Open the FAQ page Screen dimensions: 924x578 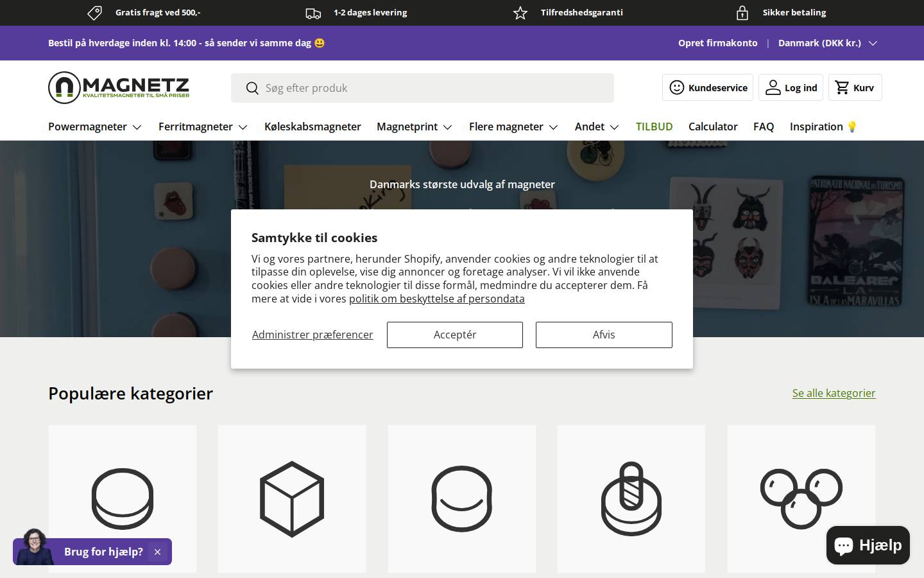pyautogui.click(x=764, y=127)
